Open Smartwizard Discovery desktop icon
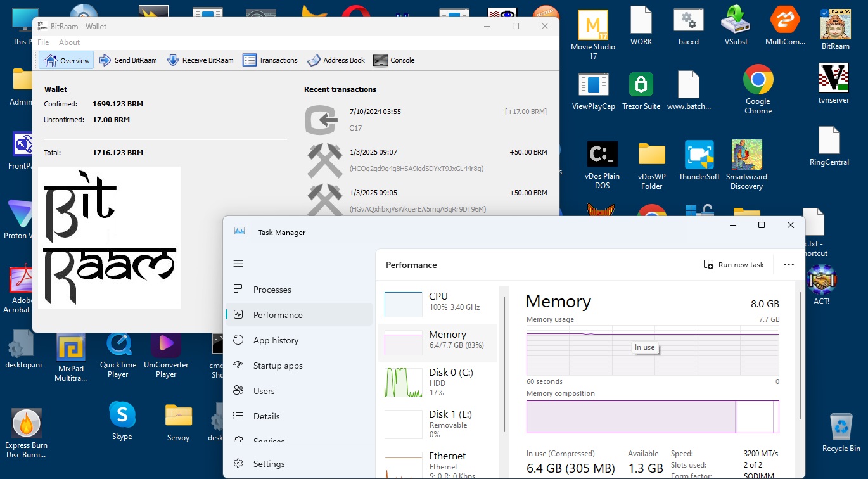The image size is (868, 479). (x=747, y=165)
